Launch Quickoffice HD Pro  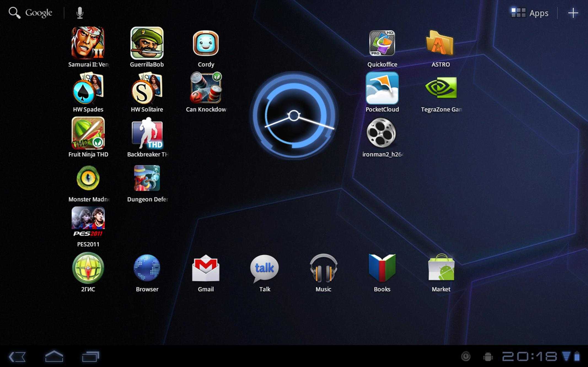tap(382, 47)
